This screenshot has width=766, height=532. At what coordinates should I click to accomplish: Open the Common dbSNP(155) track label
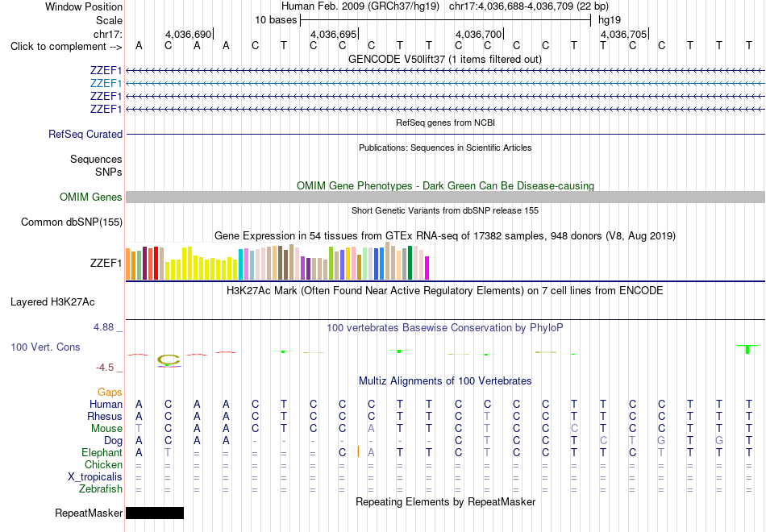[72, 222]
